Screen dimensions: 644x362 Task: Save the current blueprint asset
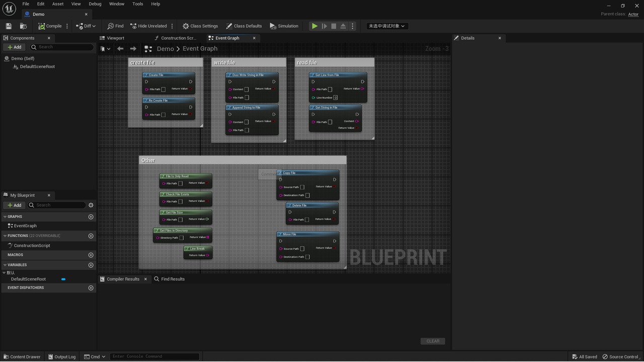click(x=9, y=26)
